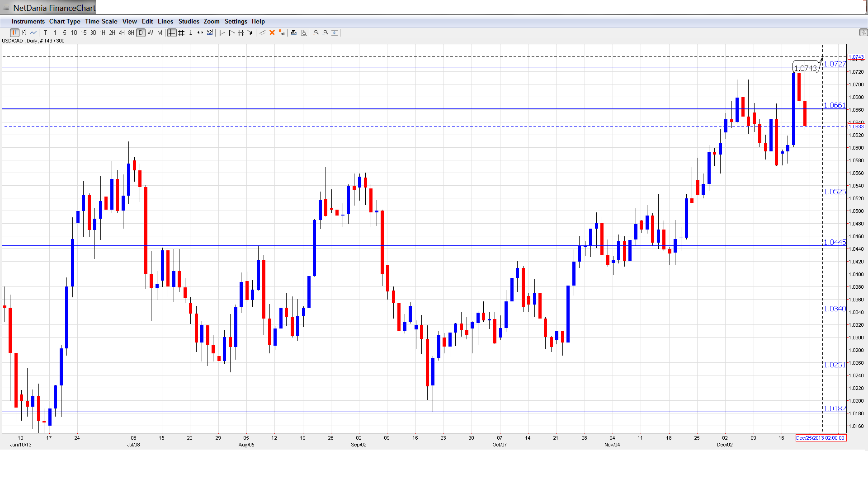
Task: Open the Chart Type menu
Action: coord(65,21)
